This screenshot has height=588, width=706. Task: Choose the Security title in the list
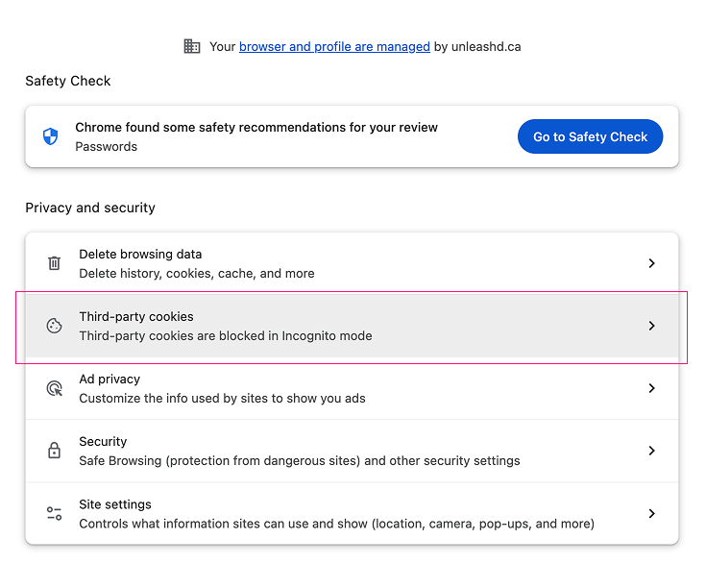(103, 441)
